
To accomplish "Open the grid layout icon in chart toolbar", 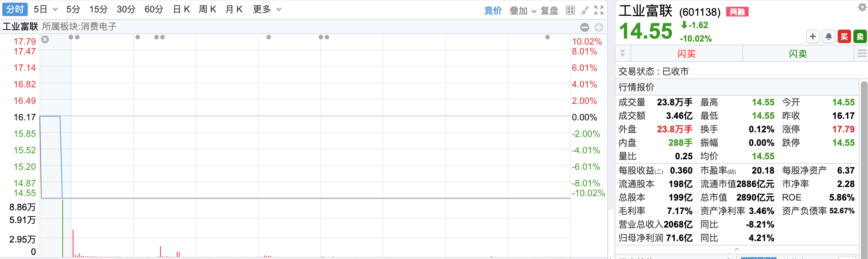I will coord(570,10).
